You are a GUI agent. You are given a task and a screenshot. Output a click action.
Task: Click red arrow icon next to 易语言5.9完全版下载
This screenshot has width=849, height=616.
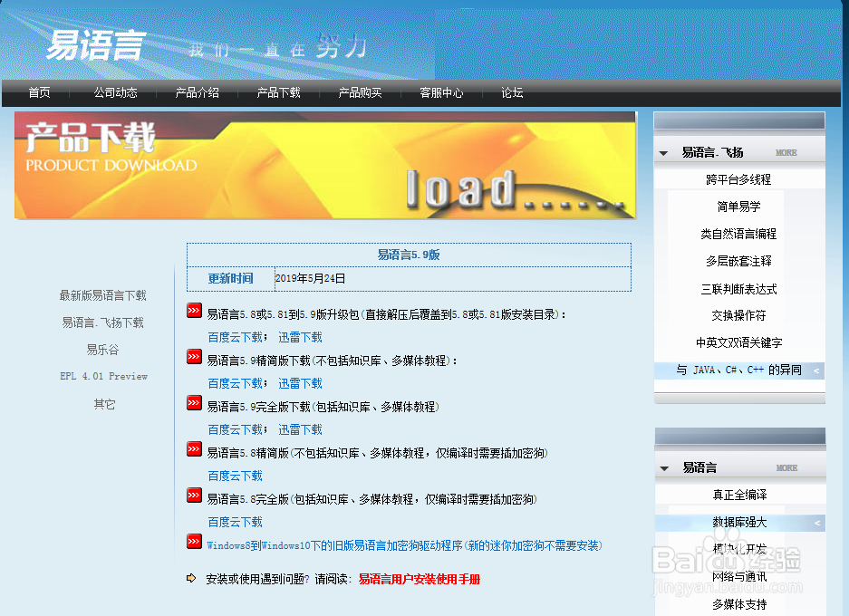tap(194, 403)
